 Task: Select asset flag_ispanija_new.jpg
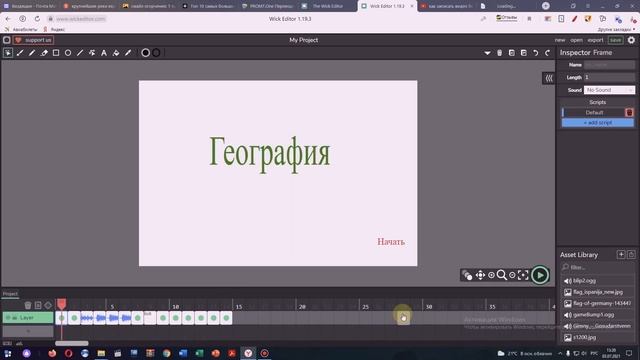pyautogui.click(x=598, y=292)
